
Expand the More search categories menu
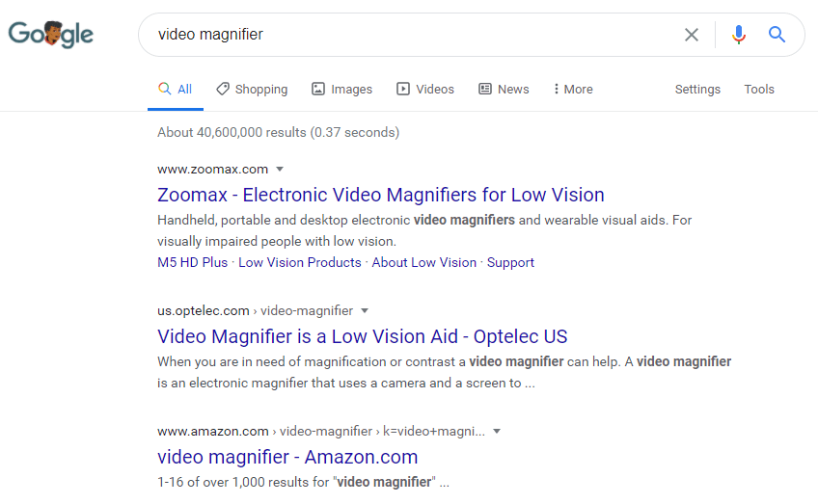(573, 89)
